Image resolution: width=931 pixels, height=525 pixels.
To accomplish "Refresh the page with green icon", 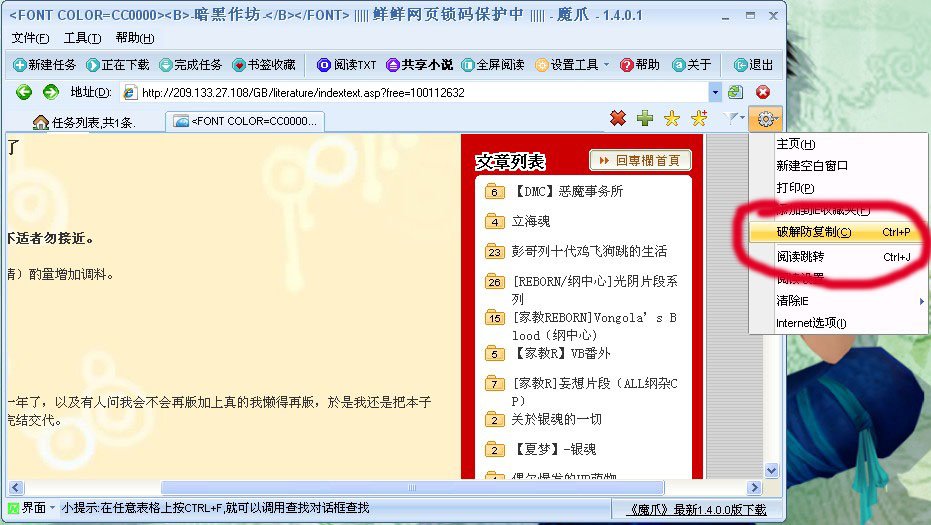I will [736, 92].
